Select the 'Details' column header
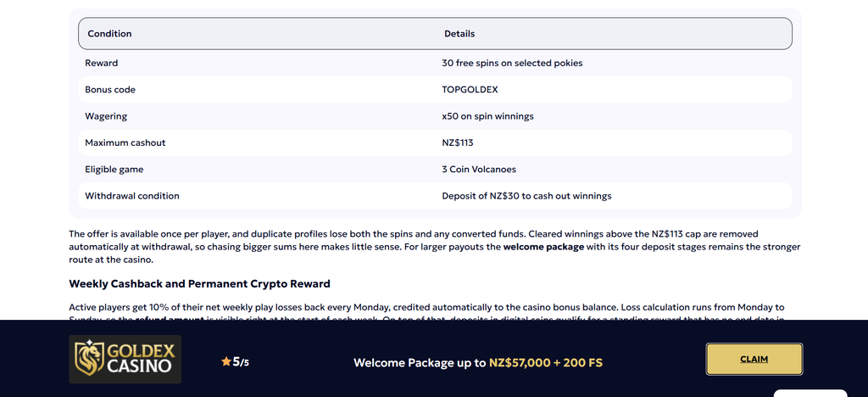Image resolution: width=868 pixels, height=397 pixels. [x=459, y=34]
